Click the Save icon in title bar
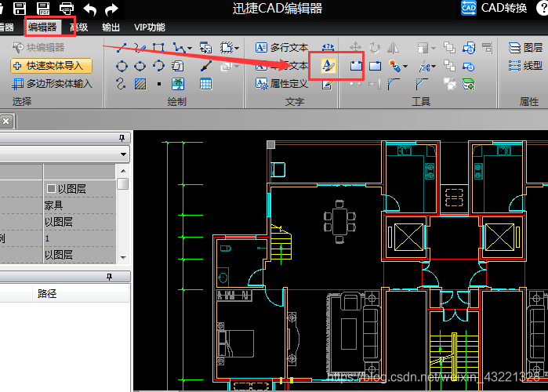 coord(20,9)
